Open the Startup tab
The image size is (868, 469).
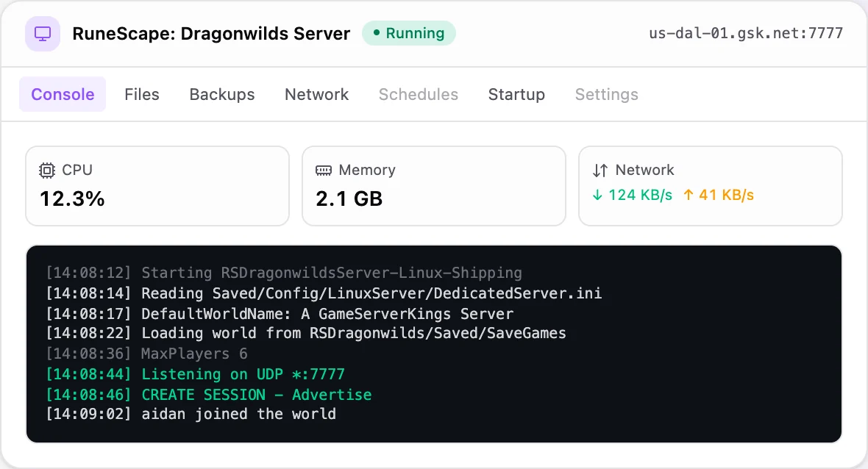coord(516,94)
